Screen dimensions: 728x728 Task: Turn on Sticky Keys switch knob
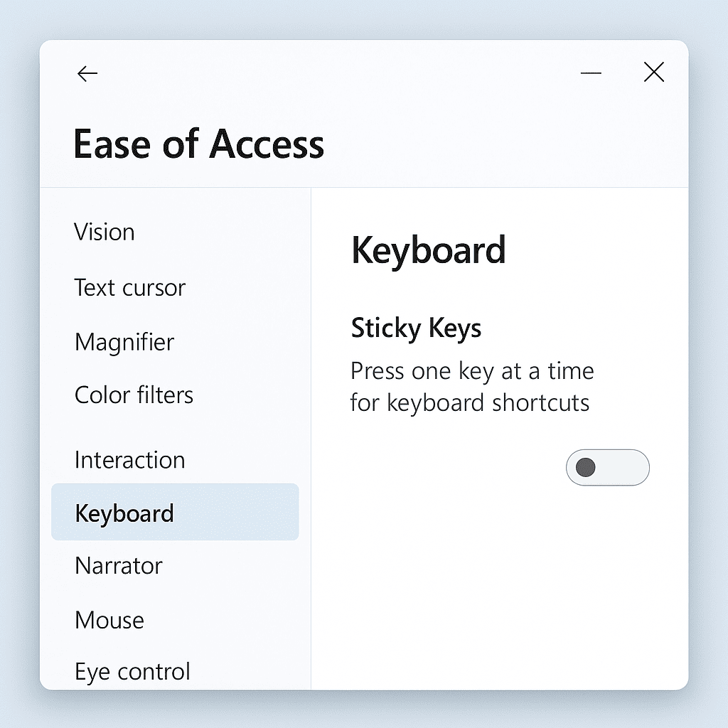[584, 468]
